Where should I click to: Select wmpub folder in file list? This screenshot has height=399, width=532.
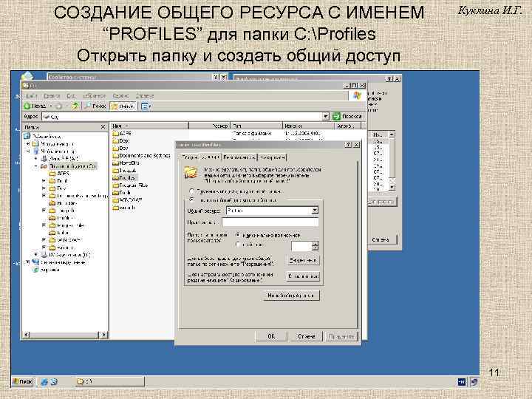[124, 208]
